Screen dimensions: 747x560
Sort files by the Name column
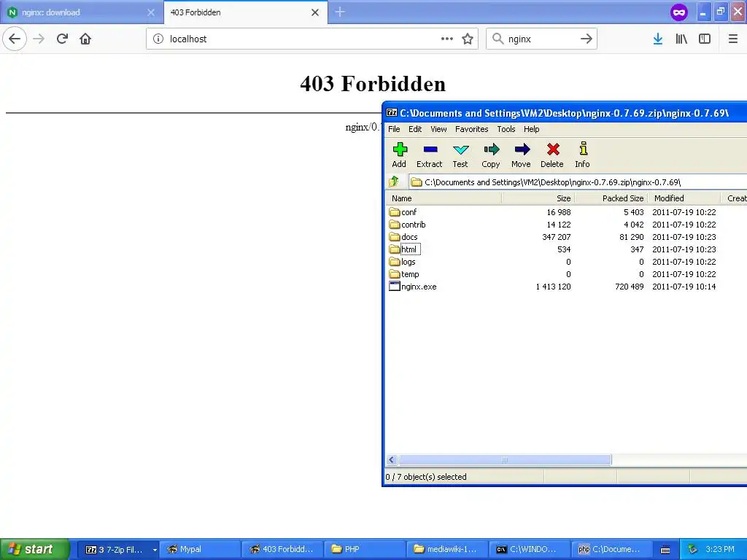(x=443, y=198)
